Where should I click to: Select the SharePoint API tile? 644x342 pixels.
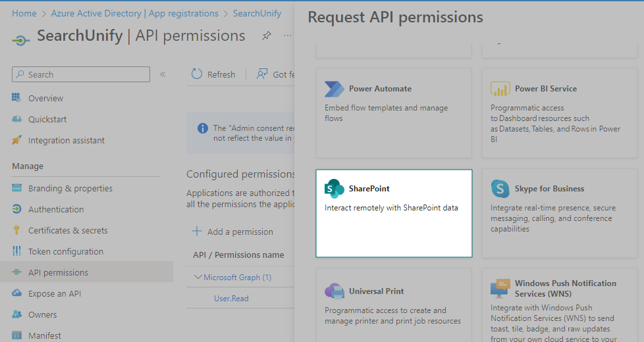(x=394, y=213)
